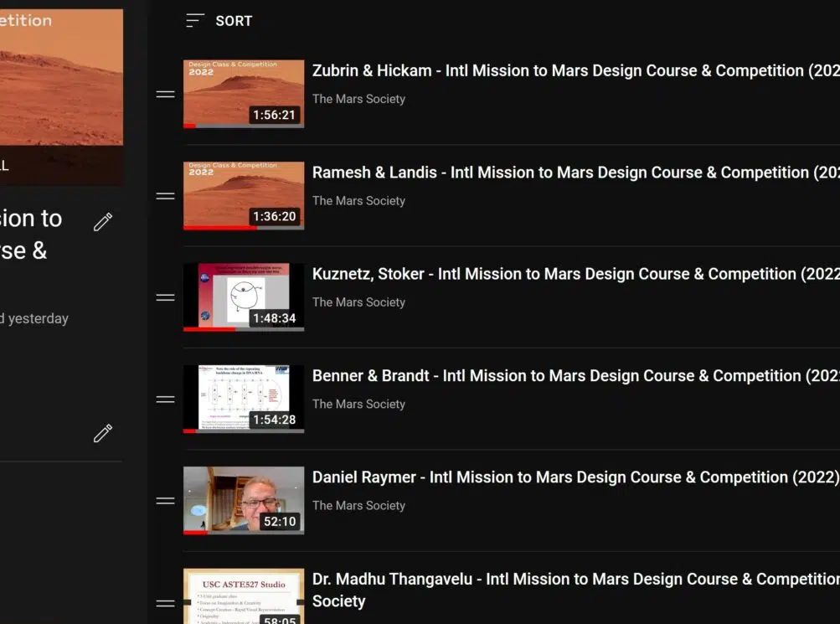This screenshot has height=624, width=840.
Task: Open the Daniel Raymer video title link
Action: [576, 477]
